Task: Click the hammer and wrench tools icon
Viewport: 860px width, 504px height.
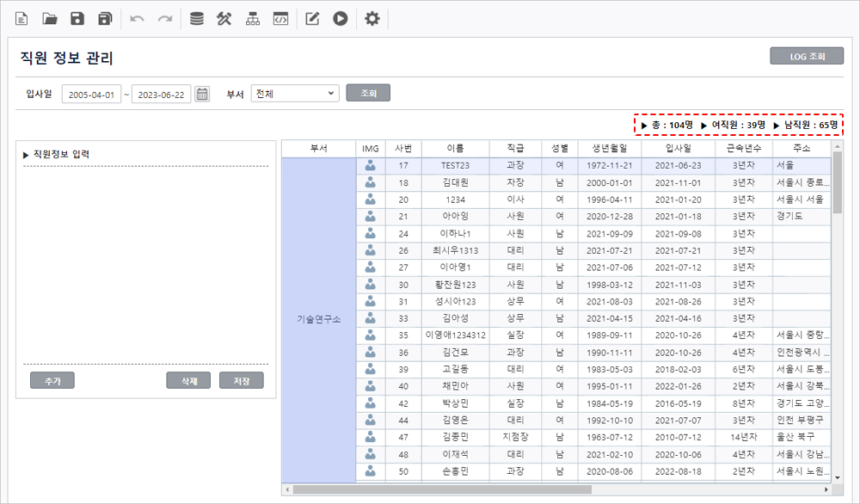Action: [224, 19]
